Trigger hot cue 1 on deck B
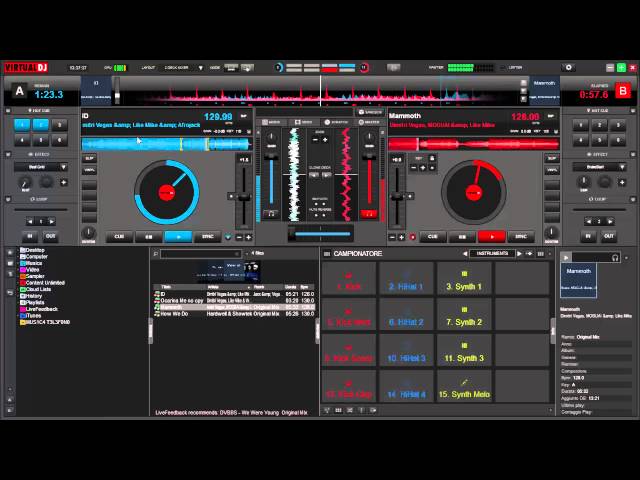 click(x=580, y=125)
